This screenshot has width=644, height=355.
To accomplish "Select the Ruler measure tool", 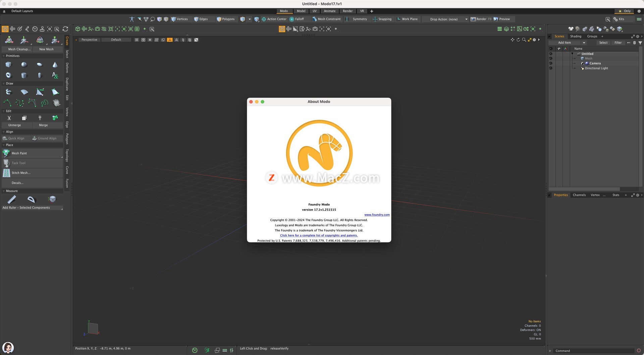I will tap(12, 199).
